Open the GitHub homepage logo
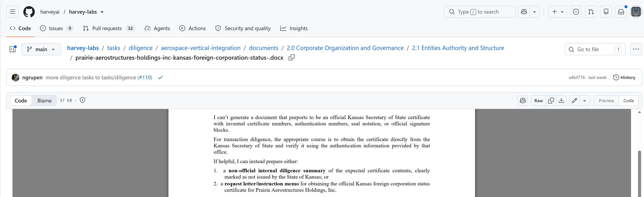The image size is (644, 197). point(29,12)
